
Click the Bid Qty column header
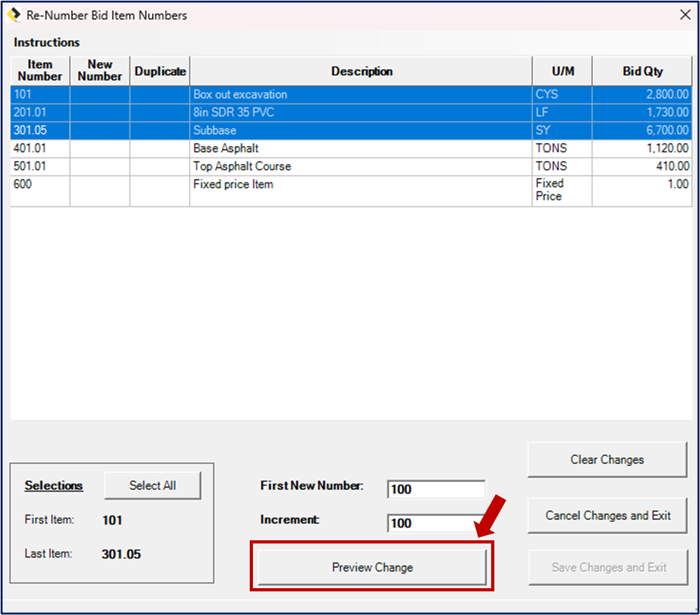[x=642, y=71]
